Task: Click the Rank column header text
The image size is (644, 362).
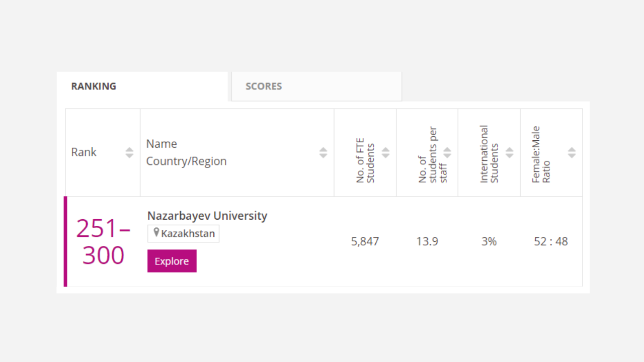Action: click(84, 152)
